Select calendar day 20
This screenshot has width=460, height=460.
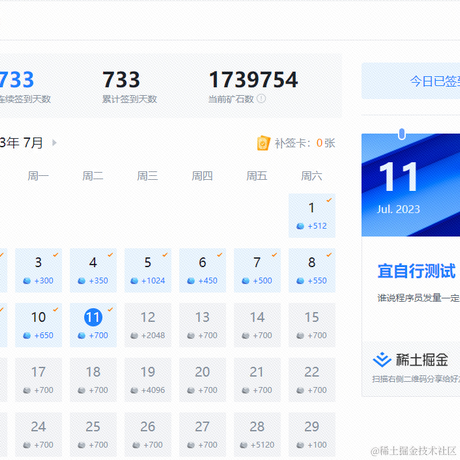click(x=202, y=380)
